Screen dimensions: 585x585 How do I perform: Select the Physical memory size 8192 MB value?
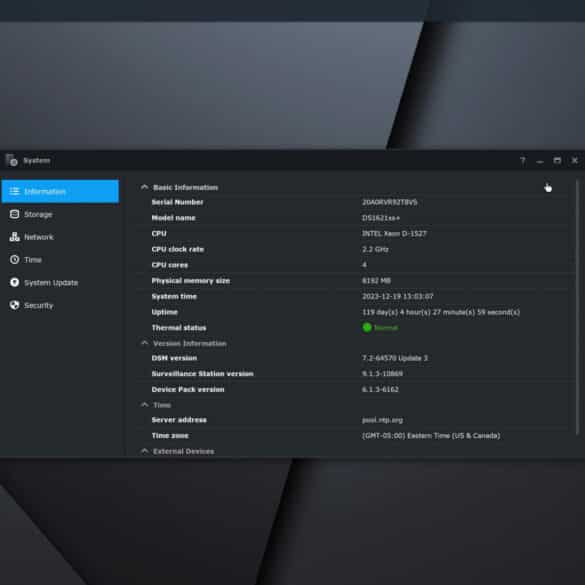(x=376, y=281)
